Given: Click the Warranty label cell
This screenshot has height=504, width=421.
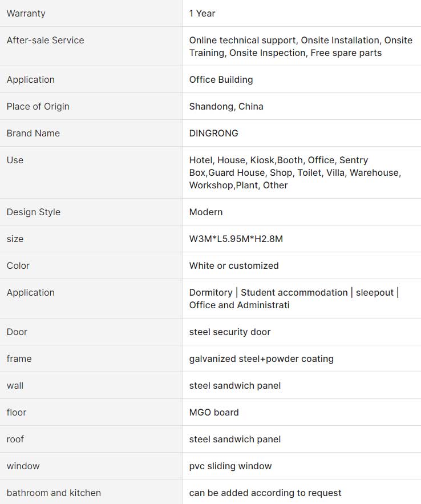Looking at the screenshot, I should pyautogui.click(x=91, y=13).
